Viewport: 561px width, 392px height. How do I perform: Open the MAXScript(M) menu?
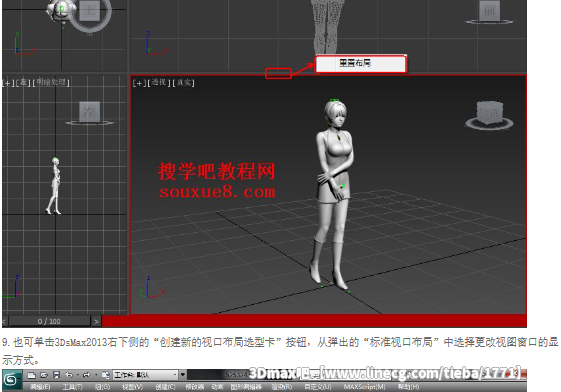coord(364,387)
